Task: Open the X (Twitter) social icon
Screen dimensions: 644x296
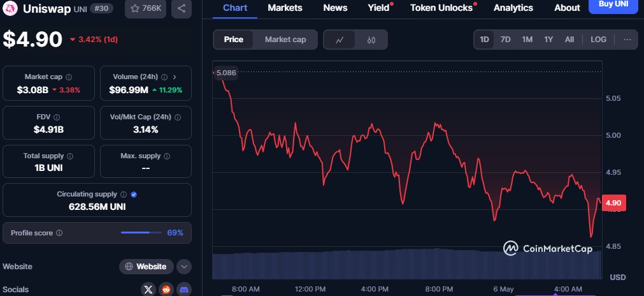Action: (148, 290)
